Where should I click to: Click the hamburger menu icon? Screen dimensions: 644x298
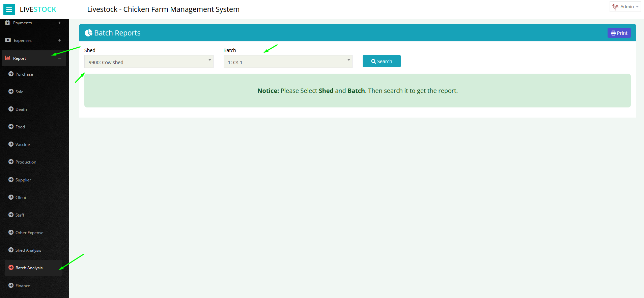click(9, 9)
